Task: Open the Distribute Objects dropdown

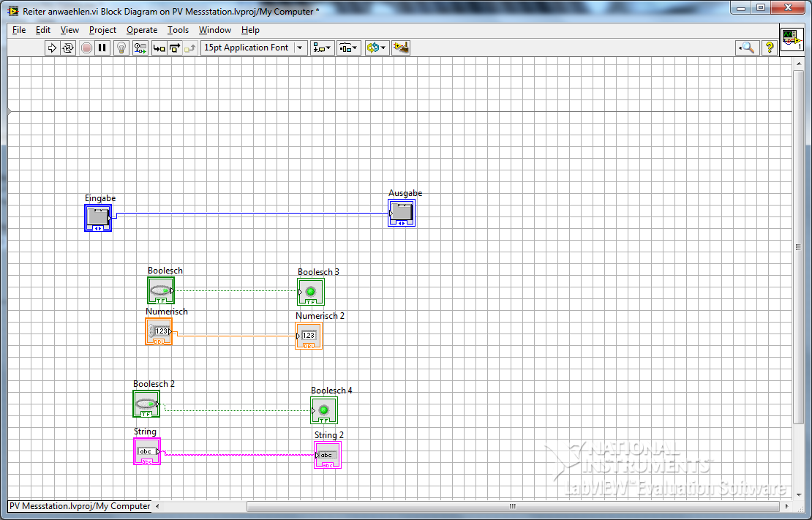Action: pos(348,48)
